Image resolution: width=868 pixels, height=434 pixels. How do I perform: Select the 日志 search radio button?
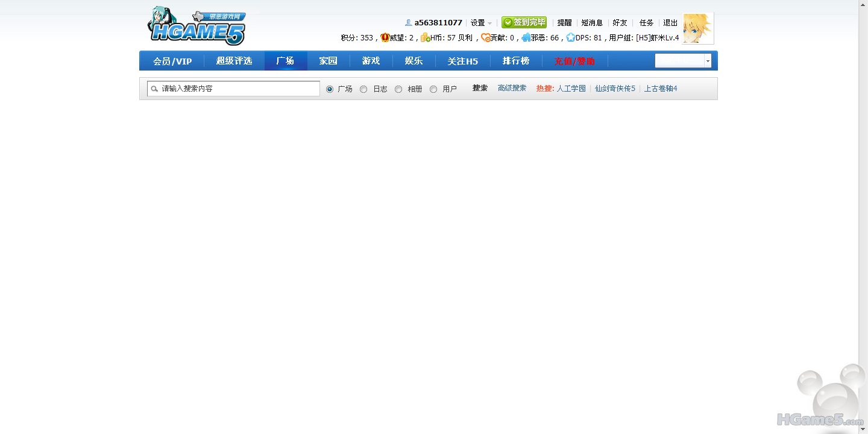pos(363,89)
